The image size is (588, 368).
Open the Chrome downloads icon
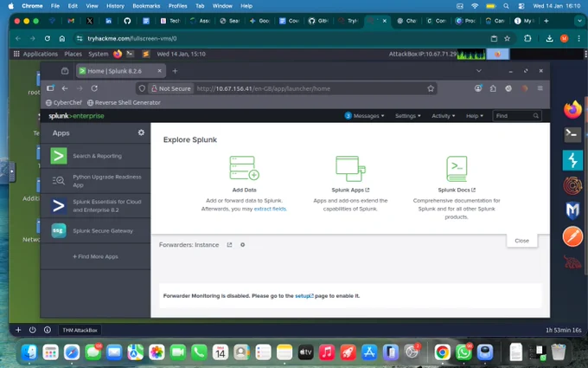pos(549,38)
